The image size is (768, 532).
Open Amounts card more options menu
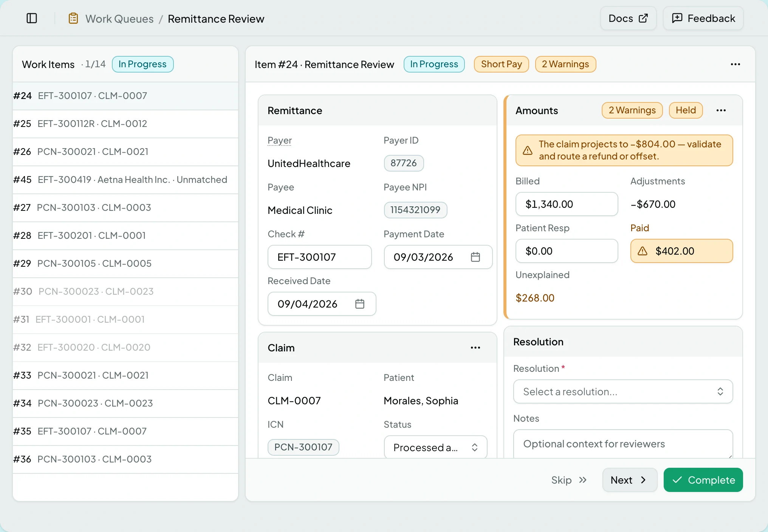[x=721, y=110]
